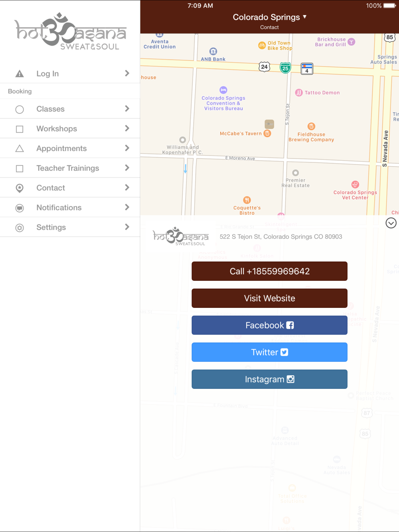This screenshot has height=532, width=399.
Task: Tap the Colorado route 4 shield marker
Action: 307,69
